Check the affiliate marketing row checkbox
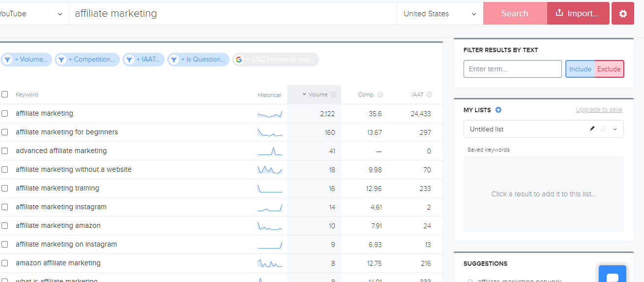The image size is (644, 282). pos(5,113)
